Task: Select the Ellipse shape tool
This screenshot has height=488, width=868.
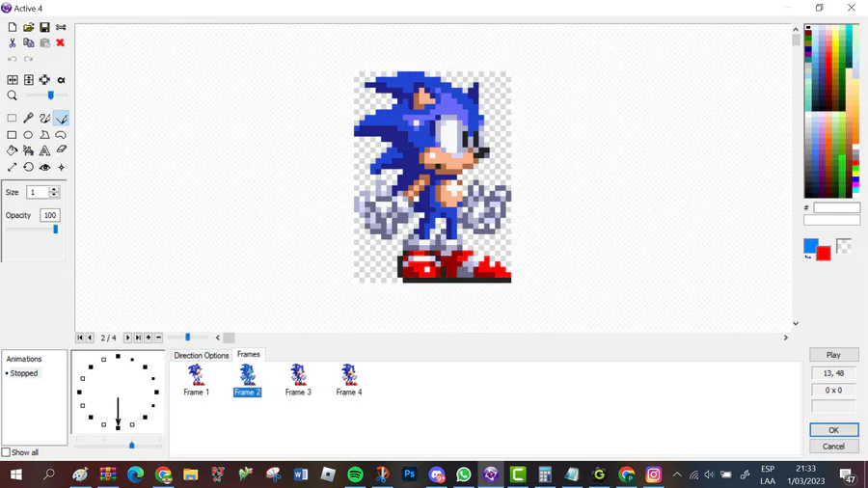Action: click(x=28, y=134)
